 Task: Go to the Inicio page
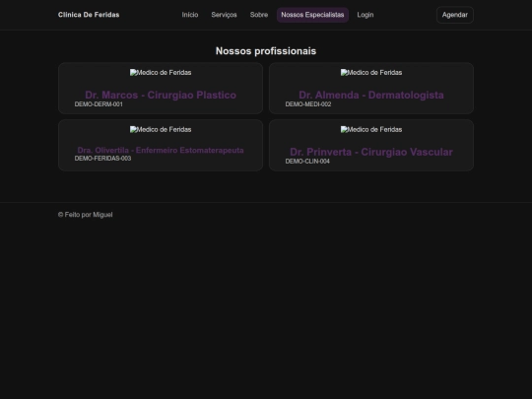point(190,15)
